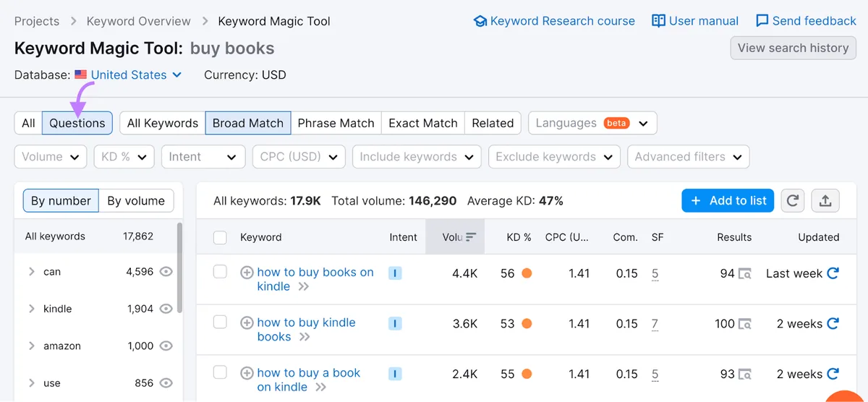Go to the Keyword Overview breadcrumb

(139, 21)
